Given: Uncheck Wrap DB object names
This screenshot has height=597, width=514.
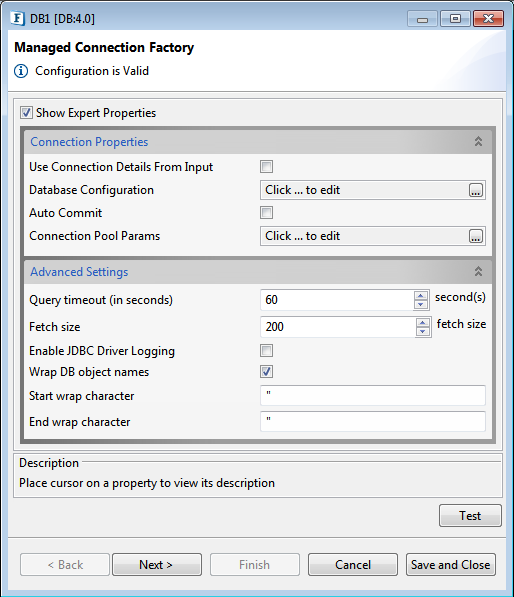Looking at the screenshot, I should point(267,372).
